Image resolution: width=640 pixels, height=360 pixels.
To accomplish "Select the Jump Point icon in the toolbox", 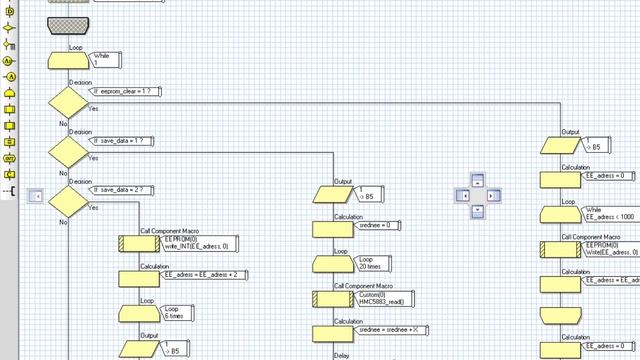I will [x=10, y=77].
